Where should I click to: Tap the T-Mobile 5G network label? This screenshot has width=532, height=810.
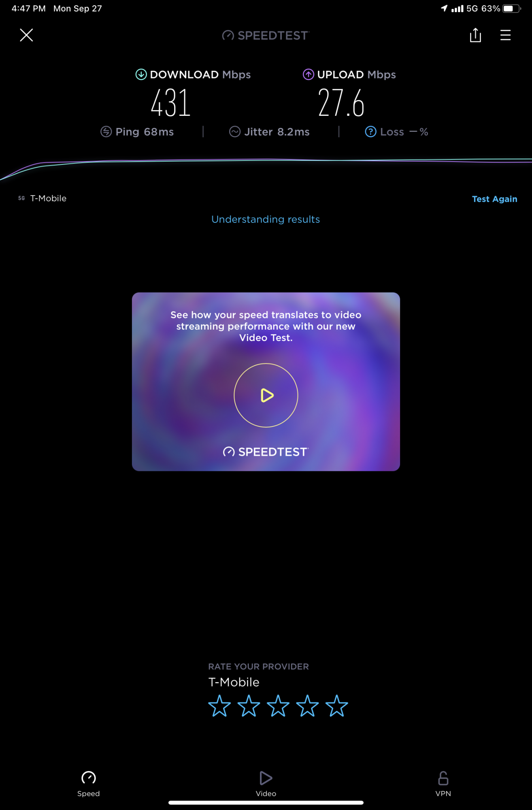(43, 198)
